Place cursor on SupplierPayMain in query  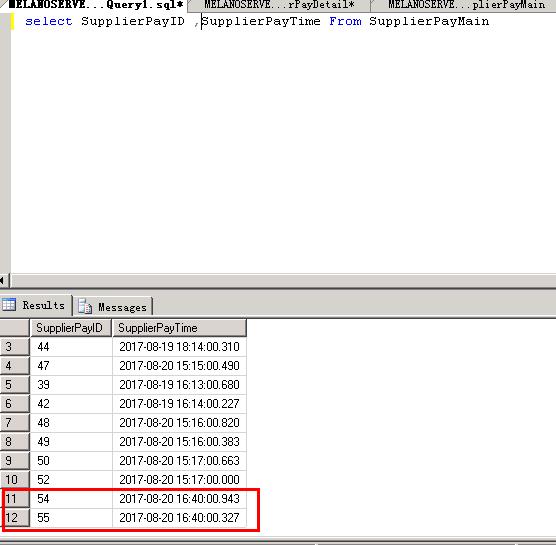pos(429,21)
